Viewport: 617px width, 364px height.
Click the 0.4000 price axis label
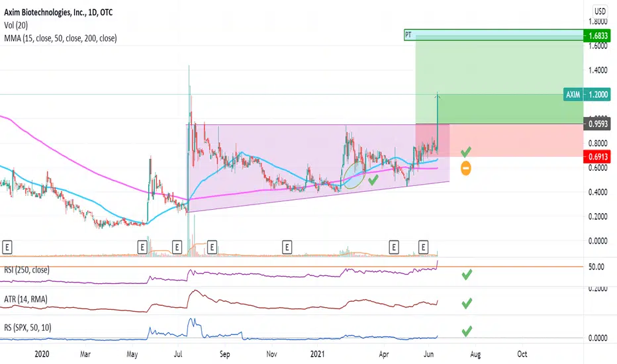click(598, 192)
